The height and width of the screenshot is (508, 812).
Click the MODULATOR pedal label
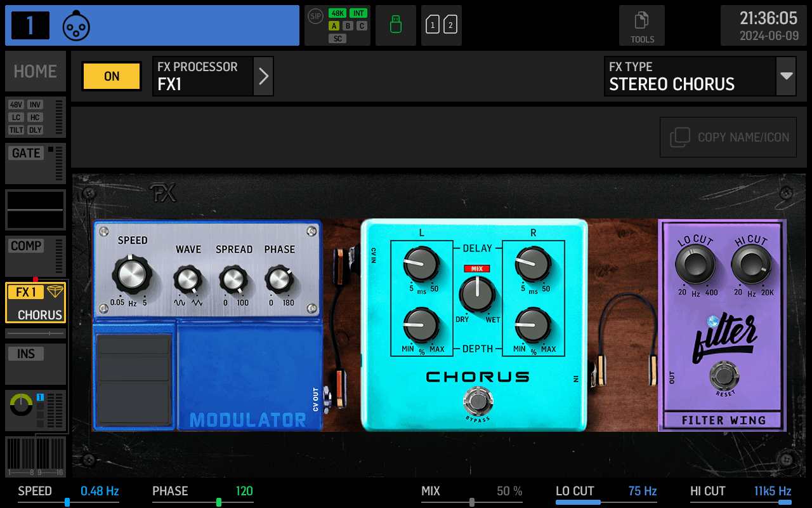(248, 420)
